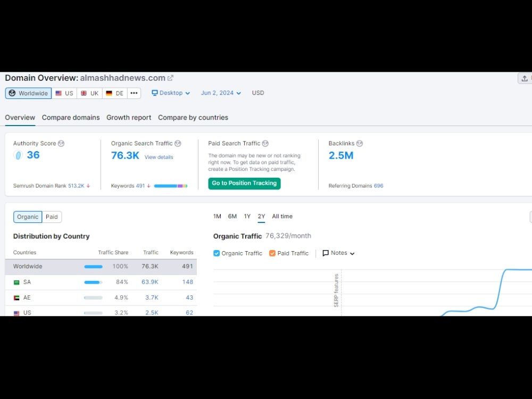Select 1Y time range

247,216
